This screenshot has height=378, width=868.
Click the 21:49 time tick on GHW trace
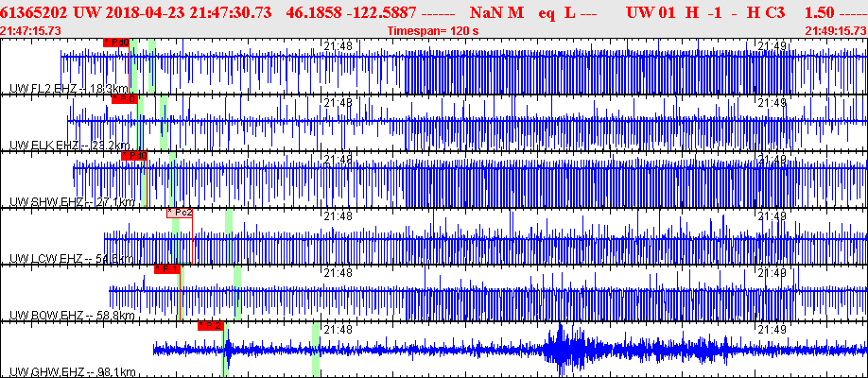pos(773,330)
